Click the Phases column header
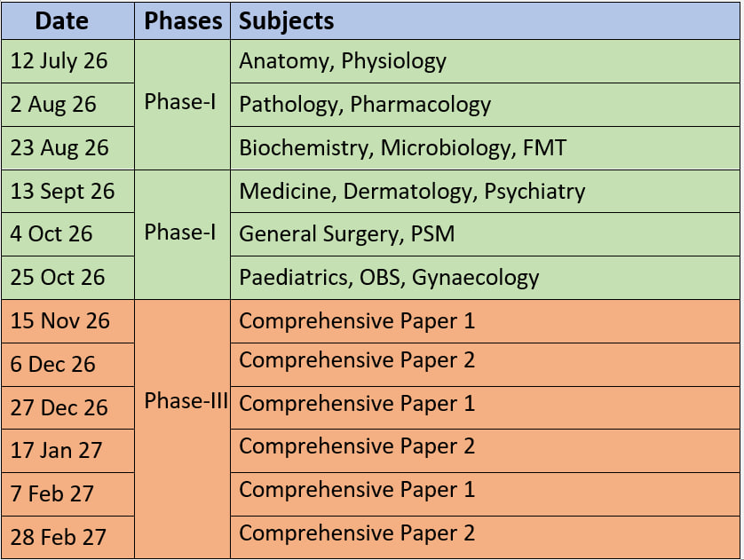744x560 pixels. pyautogui.click(x=183, y=21)
